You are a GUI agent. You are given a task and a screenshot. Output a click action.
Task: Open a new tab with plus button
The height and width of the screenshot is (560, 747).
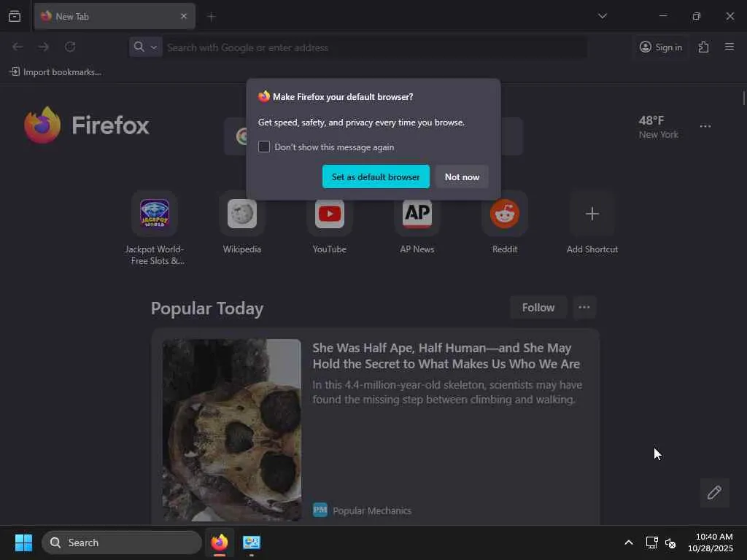pos(211,17)
